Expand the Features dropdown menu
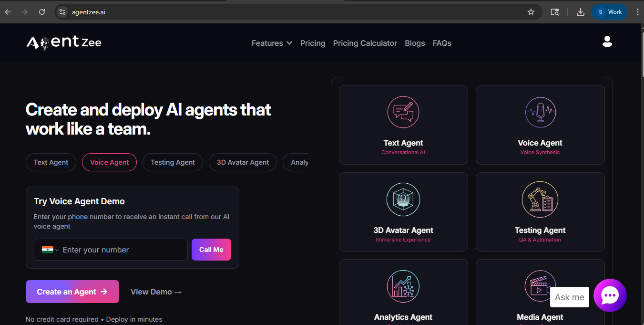Image resolution: width=644 pixels, height=325 pixels. pyautogui.click(x=272, y=43)
